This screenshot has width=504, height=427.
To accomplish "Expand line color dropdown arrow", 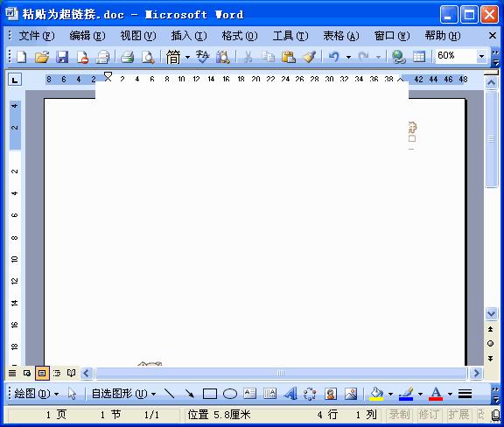I will point(420,394).
